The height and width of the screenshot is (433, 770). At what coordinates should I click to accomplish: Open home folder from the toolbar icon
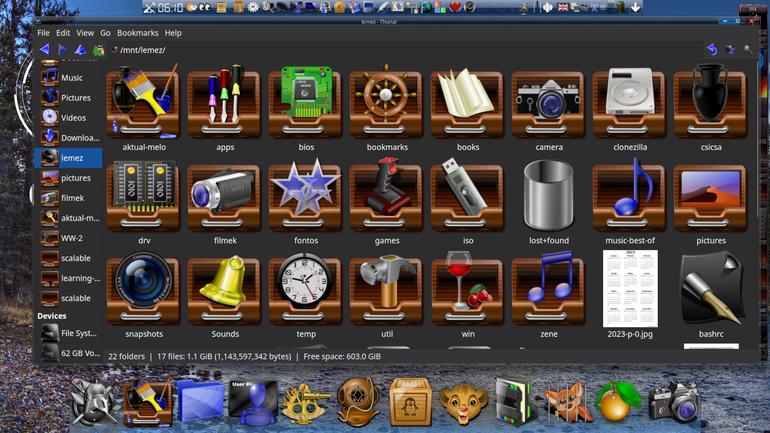(x=99, y=50)
